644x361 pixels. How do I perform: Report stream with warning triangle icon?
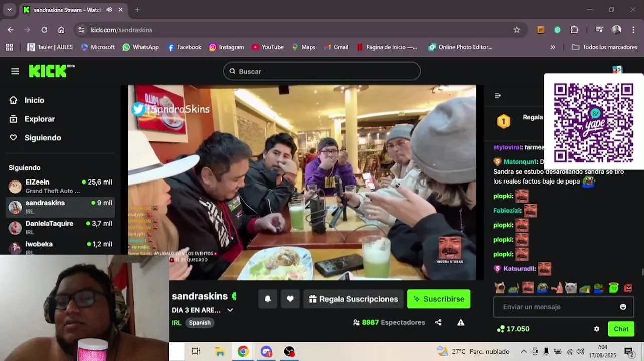coord(461,322)
